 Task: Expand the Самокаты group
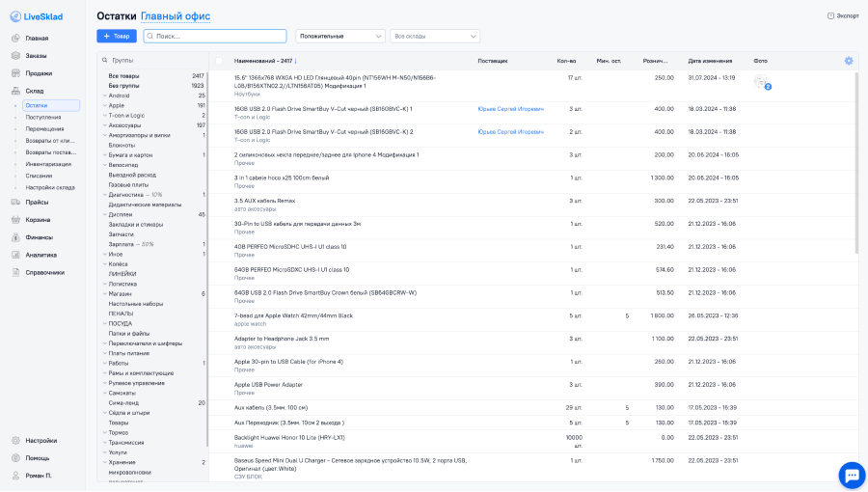click(104, 393)
